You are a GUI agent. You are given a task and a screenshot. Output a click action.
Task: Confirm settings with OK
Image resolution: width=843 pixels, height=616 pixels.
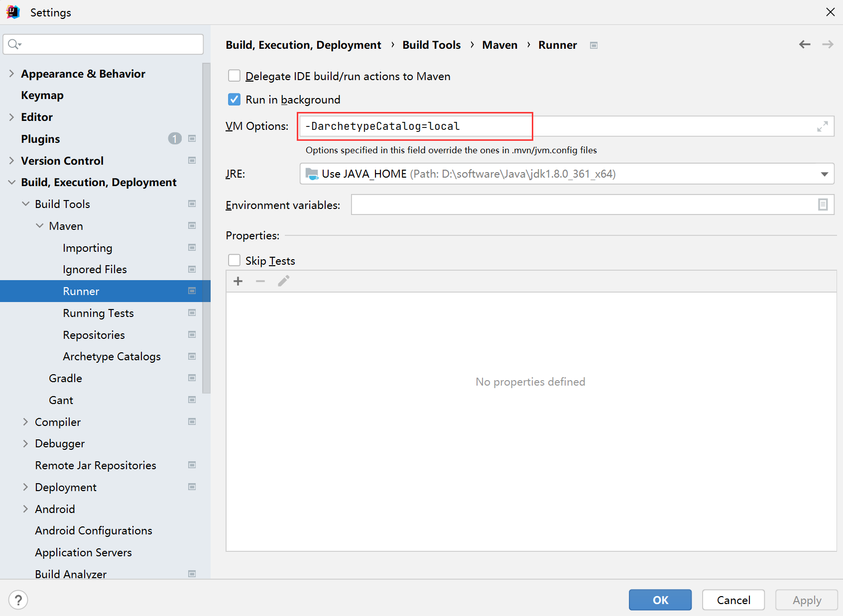click(660, 600)
